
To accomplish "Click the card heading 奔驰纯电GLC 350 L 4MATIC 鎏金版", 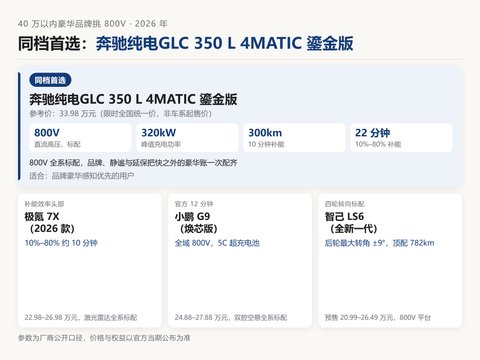I will click(133, 99).
